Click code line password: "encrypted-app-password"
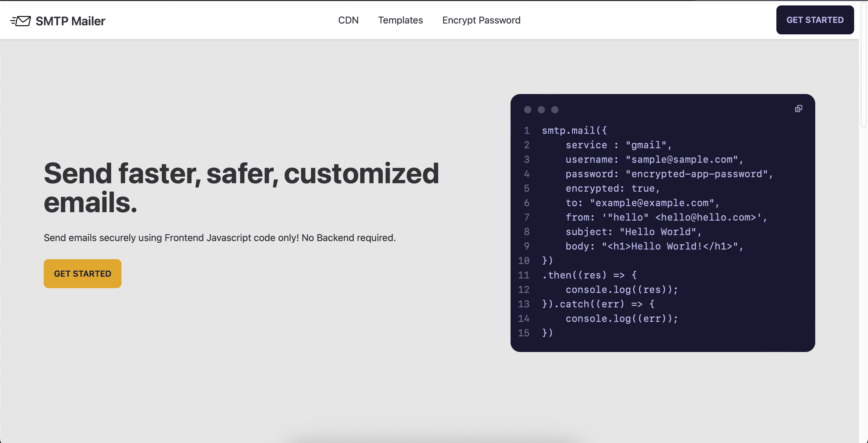Viewport: 868px width, 443px height. pos(669,174)
